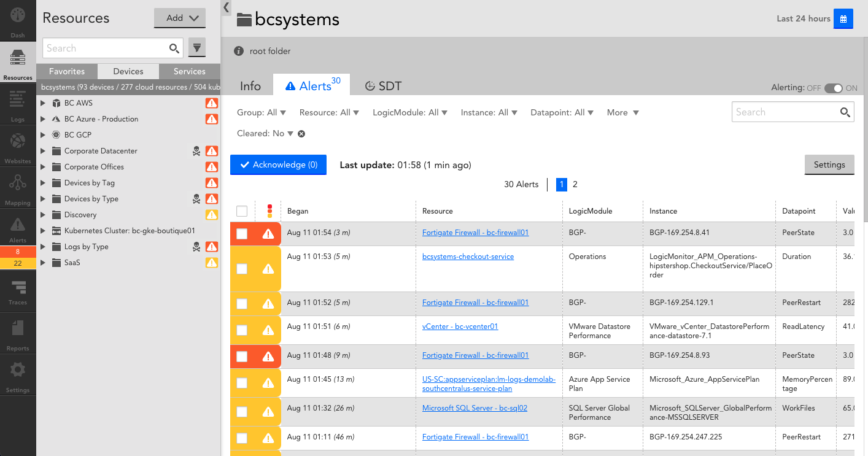Switch to the Devices tab
Screen dimensions: 868x456
click(128, 72)
